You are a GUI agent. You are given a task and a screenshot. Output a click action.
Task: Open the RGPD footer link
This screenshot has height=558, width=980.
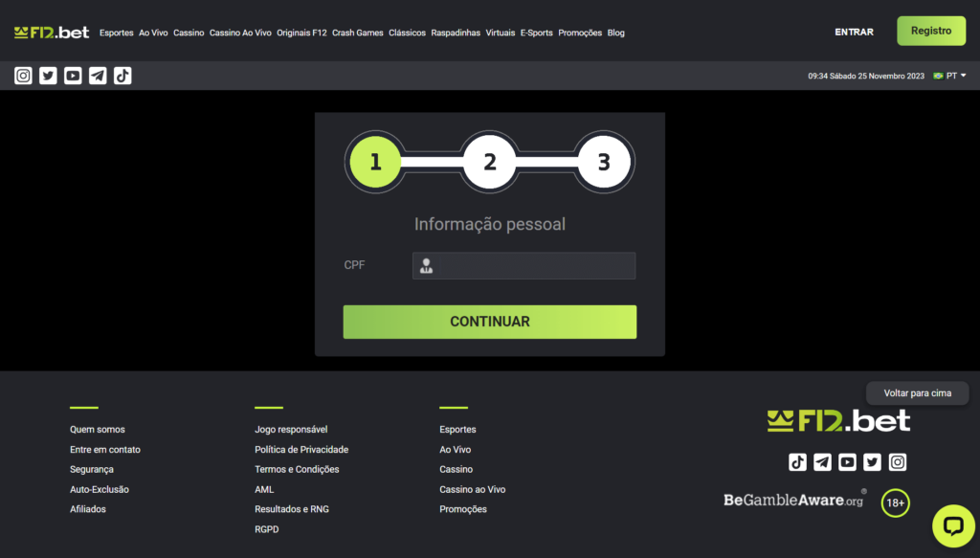[x=267, y=529]
